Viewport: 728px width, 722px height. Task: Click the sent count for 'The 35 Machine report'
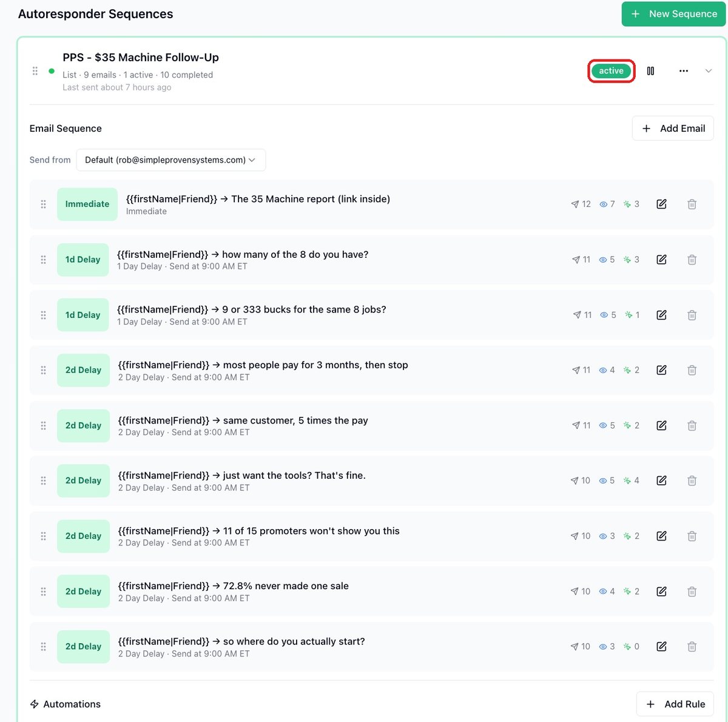(x=581, y=204)
